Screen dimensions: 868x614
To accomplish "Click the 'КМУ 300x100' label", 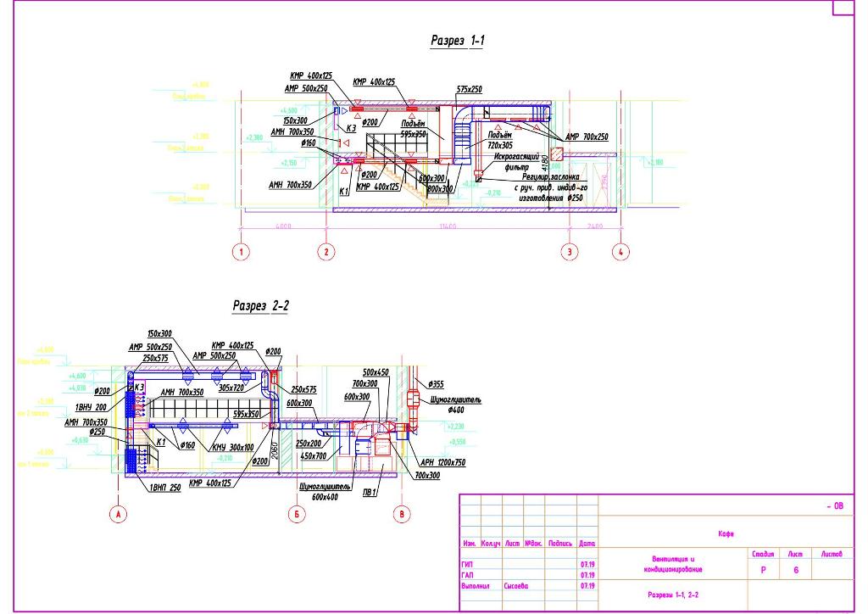I will click(233, 447).
